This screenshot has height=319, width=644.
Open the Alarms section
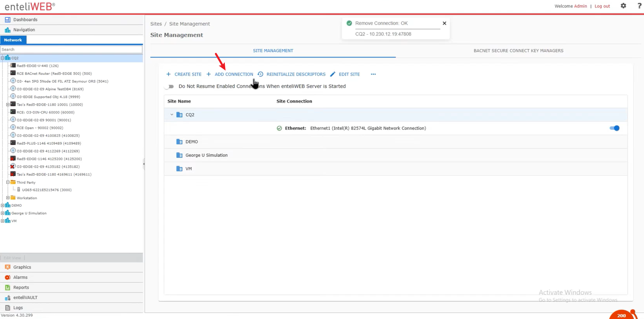[72, 277]
